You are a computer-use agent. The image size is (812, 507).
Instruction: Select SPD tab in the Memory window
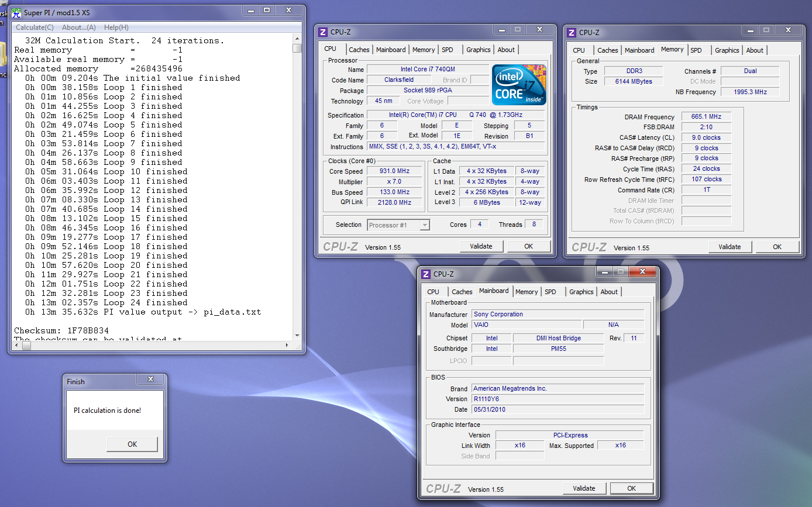[x=696, y=50]
